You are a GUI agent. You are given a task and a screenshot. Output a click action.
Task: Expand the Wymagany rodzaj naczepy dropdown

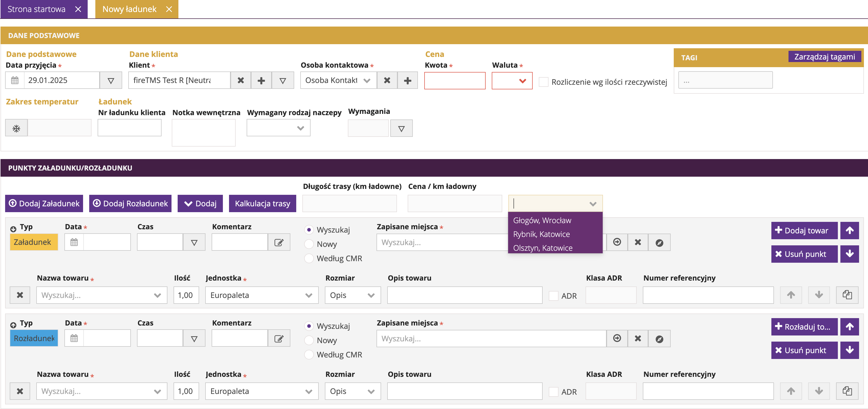coord(278,128)
